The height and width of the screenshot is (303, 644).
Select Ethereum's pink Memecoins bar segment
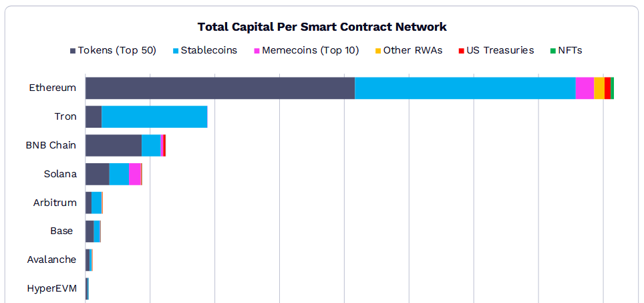[585, 88]
